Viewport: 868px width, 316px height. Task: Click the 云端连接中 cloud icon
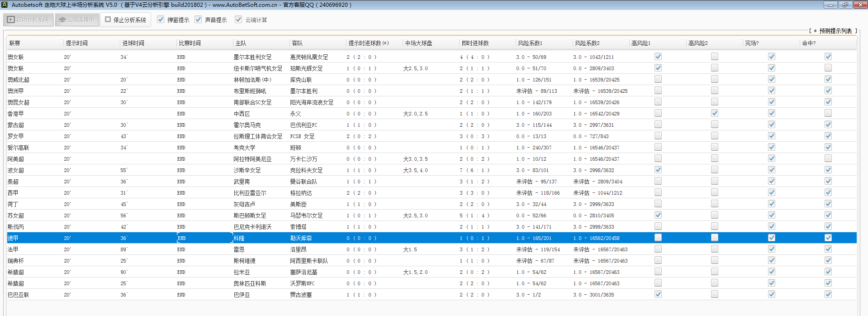point(62,20)
